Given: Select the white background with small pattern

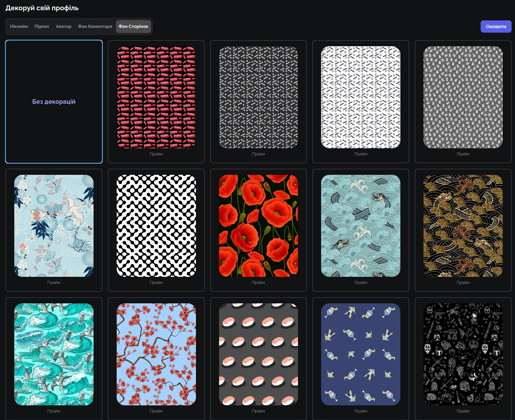Looking at the screenshot, I should 361,97.
